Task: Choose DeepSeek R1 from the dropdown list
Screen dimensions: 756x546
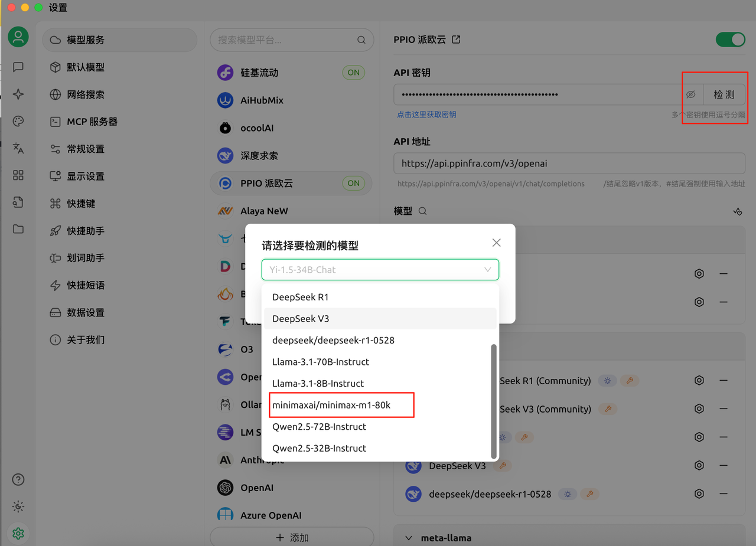Action: (380, 297)
